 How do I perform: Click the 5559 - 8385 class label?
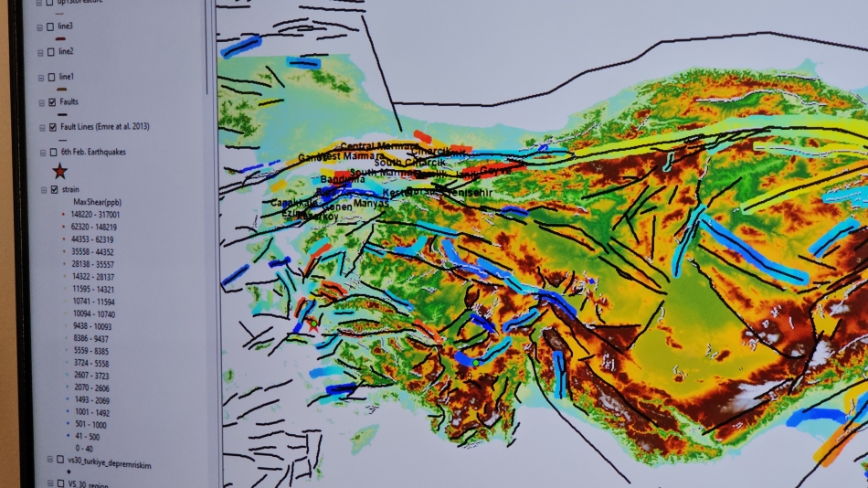(91, 351)
